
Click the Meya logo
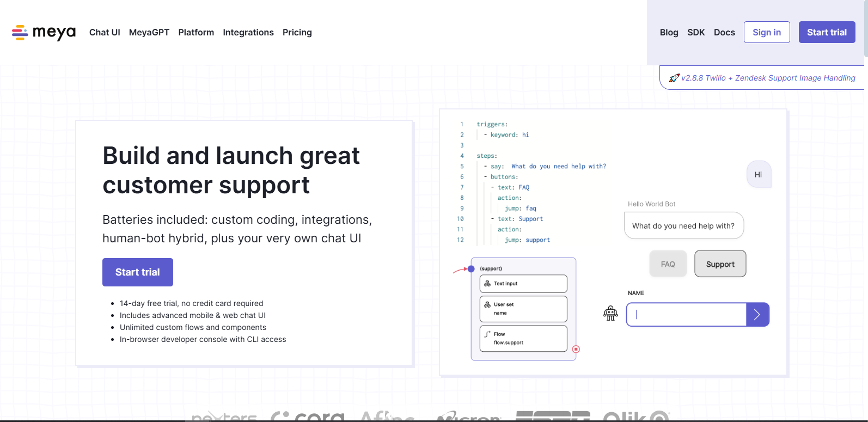pos(44,33)
